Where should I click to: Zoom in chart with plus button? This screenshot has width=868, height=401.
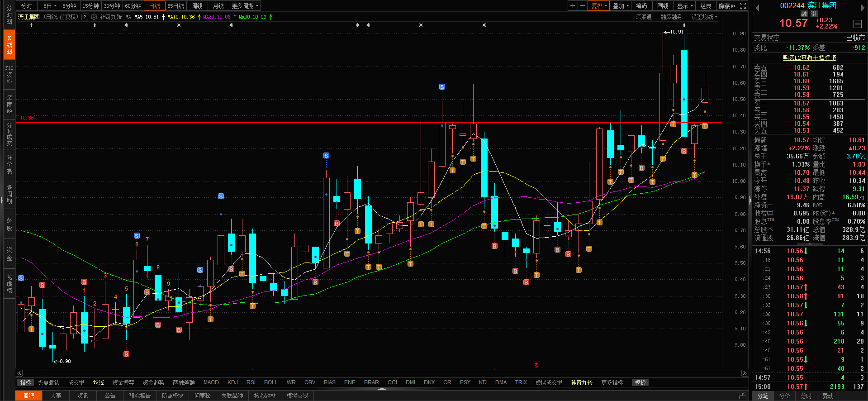[x=573, y=6]
